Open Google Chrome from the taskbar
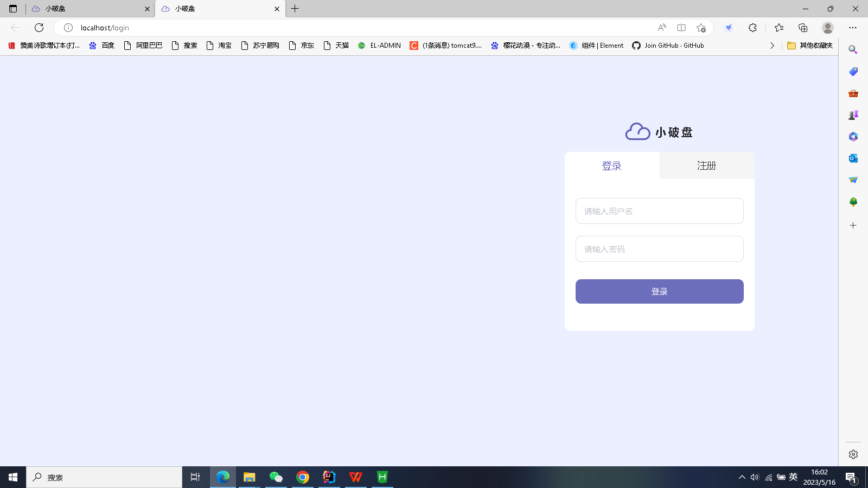The image size is (868, 488). point(303,477)
